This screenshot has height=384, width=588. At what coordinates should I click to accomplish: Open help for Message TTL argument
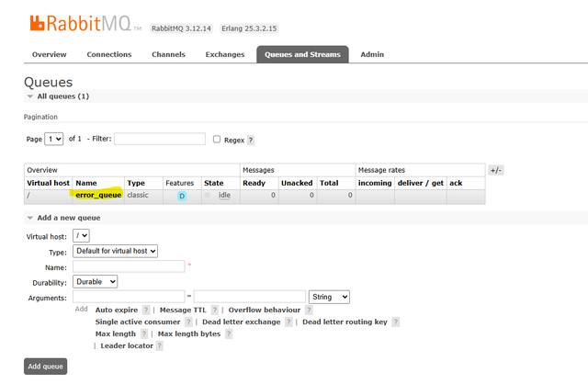[x=216, y=310]
